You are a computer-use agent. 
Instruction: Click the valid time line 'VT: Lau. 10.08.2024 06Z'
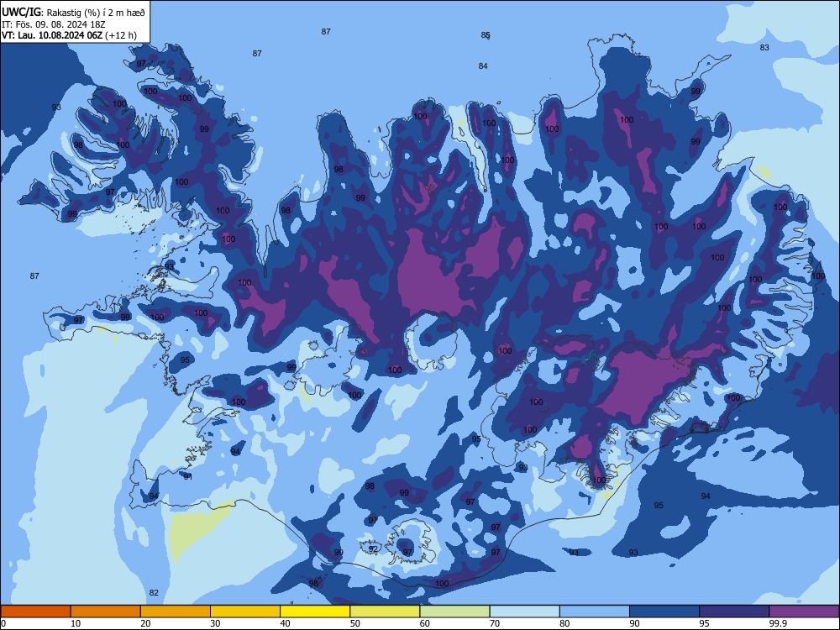click(x=52, y=36)
